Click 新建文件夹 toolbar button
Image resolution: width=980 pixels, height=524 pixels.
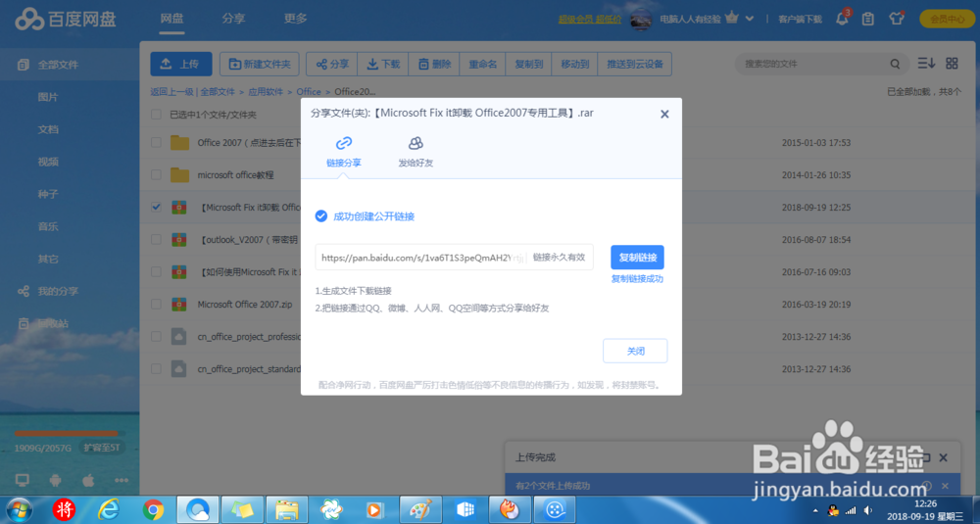pos(260,64)
